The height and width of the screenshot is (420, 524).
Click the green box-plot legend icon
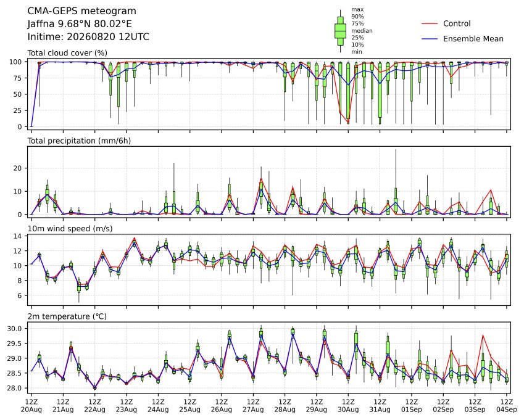(x=340, y=31)
